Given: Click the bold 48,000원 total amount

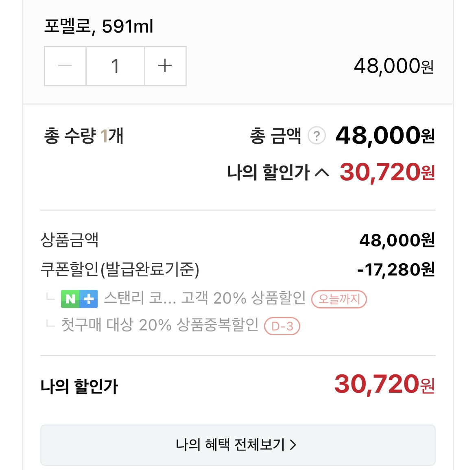Looking at the screenshot, I should click(385, 136).
